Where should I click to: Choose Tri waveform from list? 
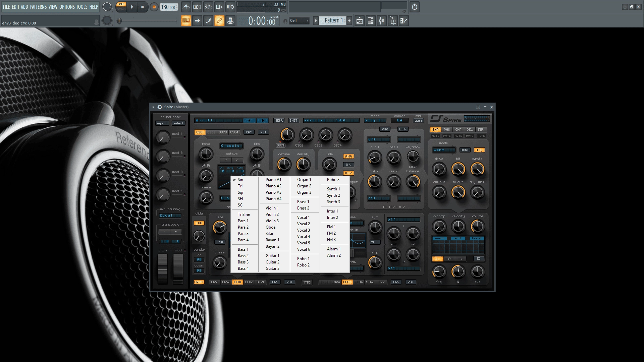245,186
